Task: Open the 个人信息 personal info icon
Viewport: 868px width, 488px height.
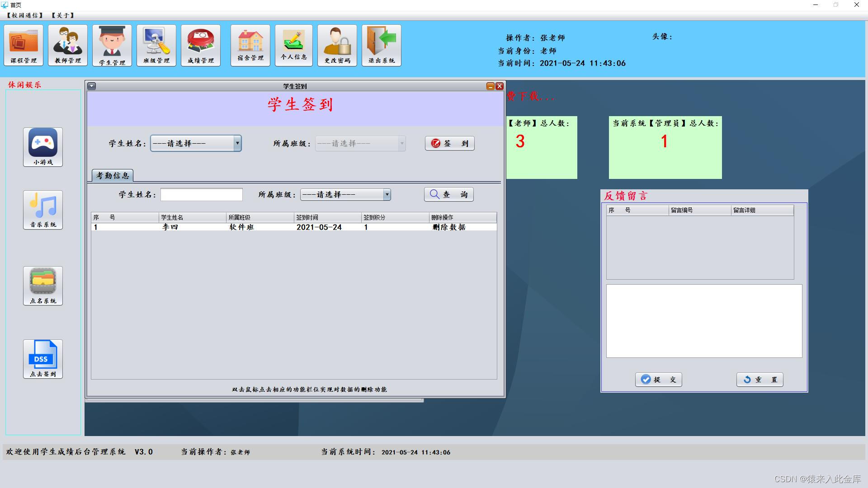Action: click(294, 45)
